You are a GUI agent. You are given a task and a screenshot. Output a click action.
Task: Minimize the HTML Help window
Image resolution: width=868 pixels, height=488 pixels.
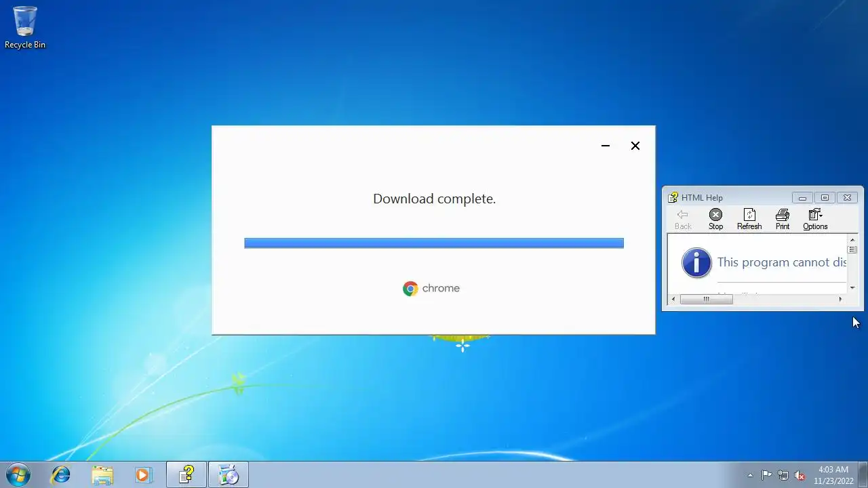click(802, 198)
